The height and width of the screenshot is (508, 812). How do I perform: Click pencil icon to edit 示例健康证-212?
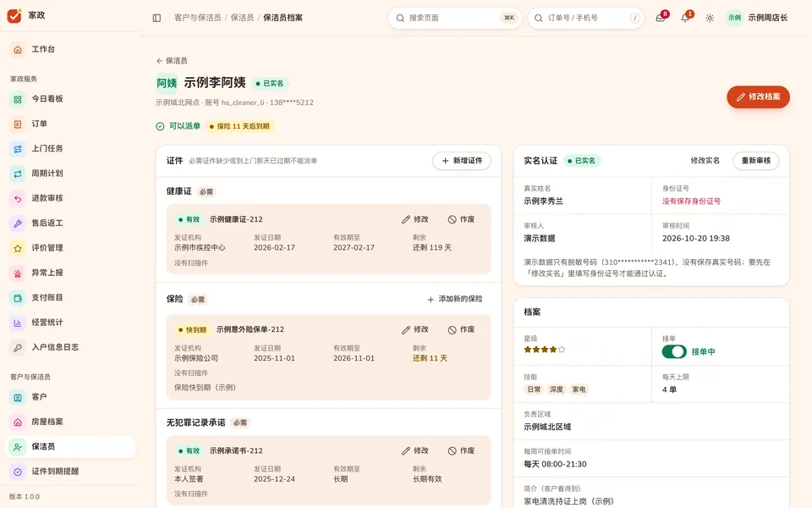[x=406, y=220]
